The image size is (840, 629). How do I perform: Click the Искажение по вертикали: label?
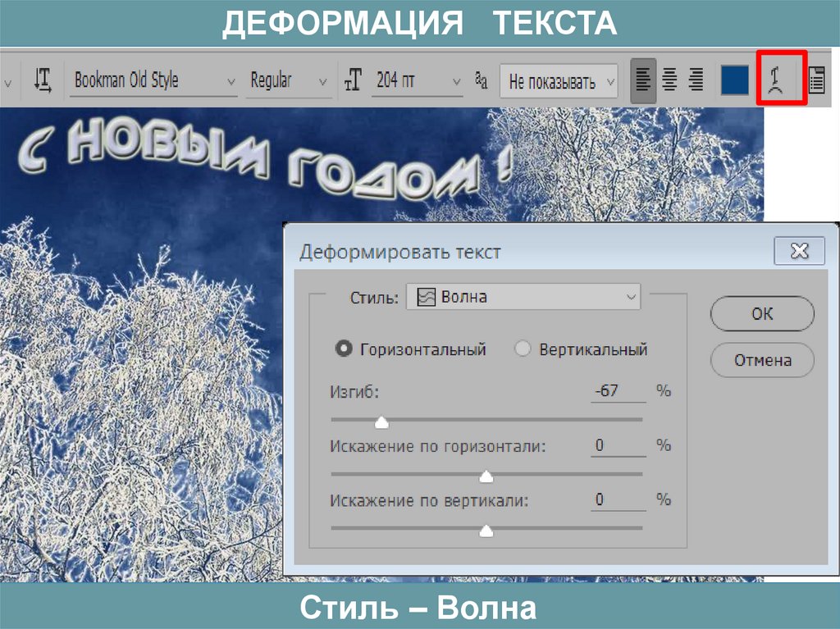point(429,500)
